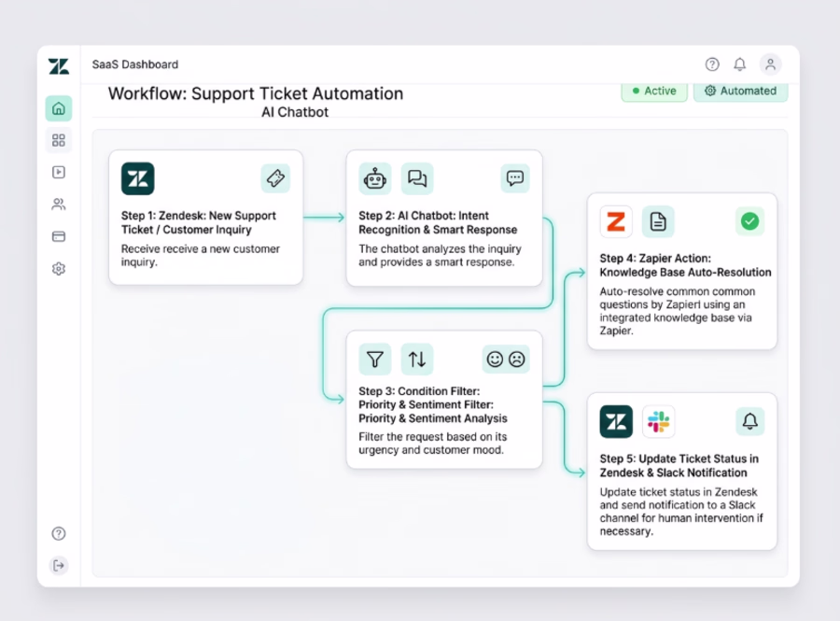Viewport: 840px width, 621px height.
Task: Click the robot icon in Step 2 card
Action: [374, 178]
